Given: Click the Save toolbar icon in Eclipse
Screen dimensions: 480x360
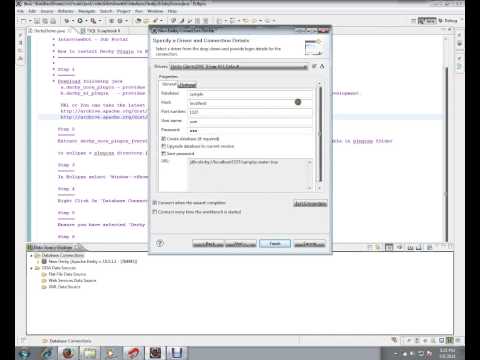Looking at the screenshot, I should coord(37,21).
